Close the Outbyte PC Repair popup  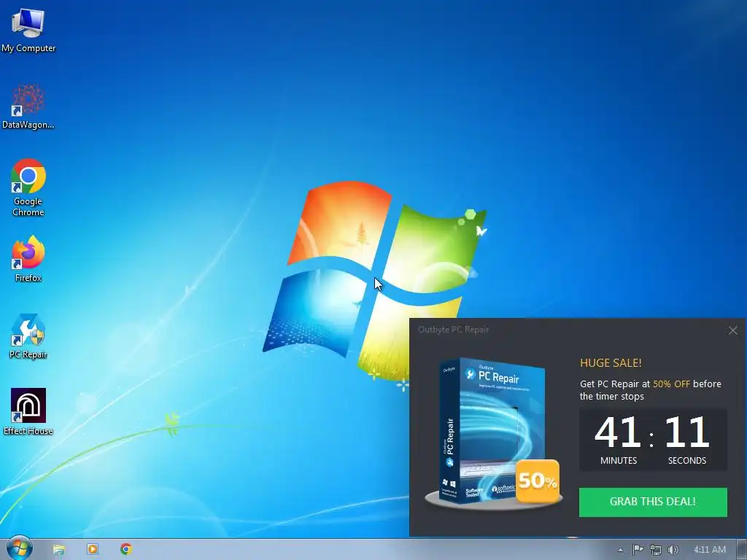732,330
